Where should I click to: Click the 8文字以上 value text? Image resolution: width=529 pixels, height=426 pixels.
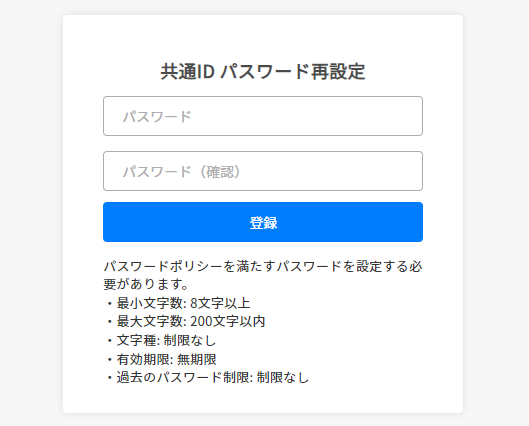pyautogui.click(x=220, y=303)
